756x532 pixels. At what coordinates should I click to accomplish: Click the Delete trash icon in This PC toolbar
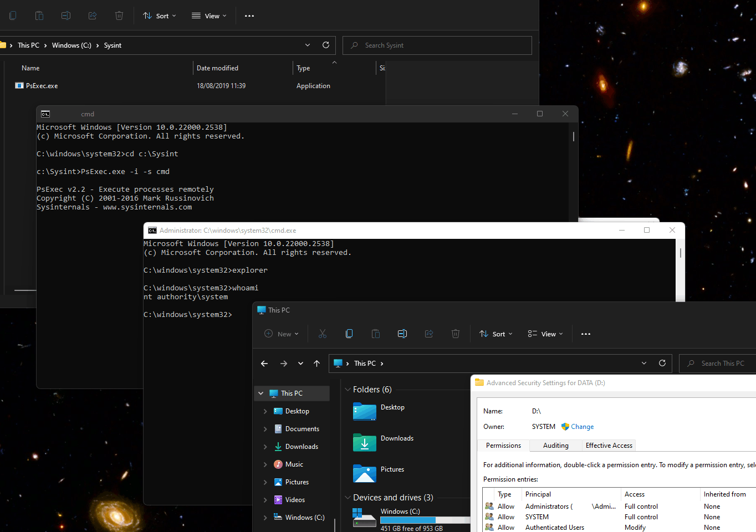click(456, 334)
